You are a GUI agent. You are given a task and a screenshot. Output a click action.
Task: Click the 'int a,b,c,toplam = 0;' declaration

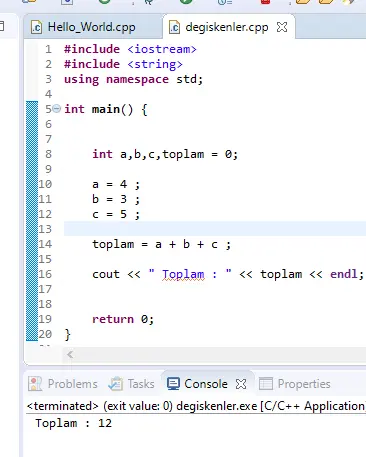coord(165,154)
